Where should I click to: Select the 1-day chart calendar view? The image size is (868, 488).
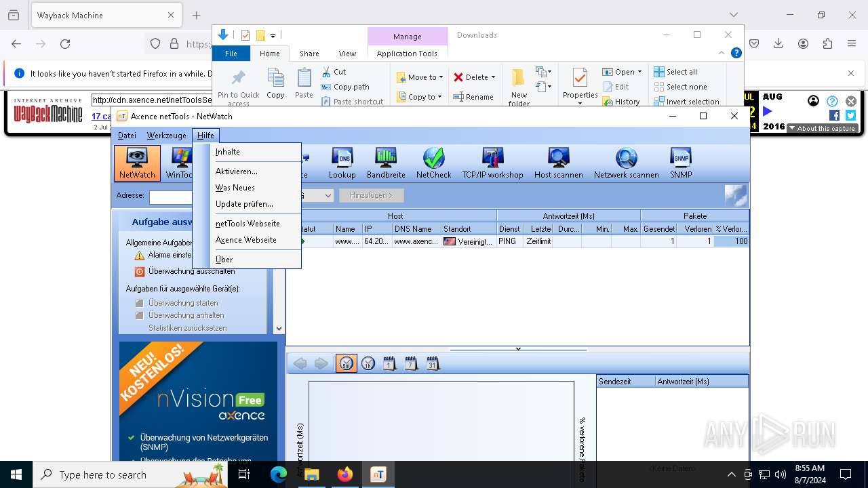[x=389, y=364]
